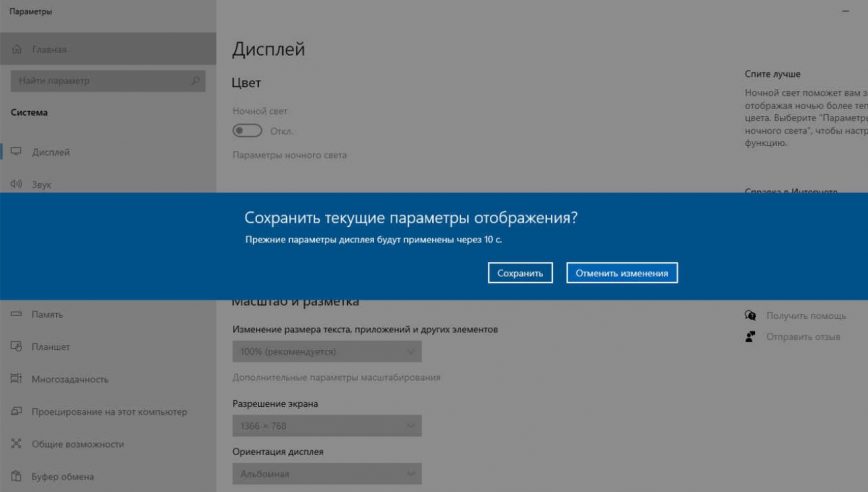Screen dimensions: 868x492
Task: Click the Разрешение экрана label
Action: point(275,403)
